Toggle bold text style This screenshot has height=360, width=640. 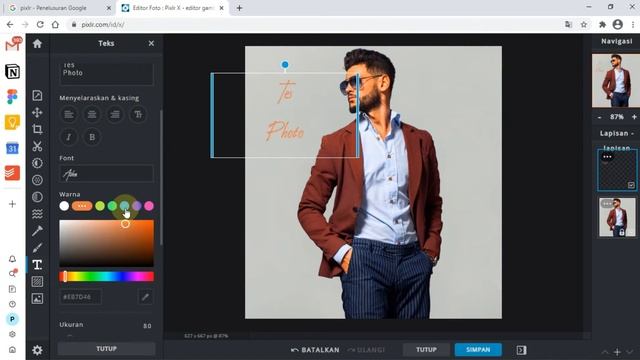[x=92, y=137]
